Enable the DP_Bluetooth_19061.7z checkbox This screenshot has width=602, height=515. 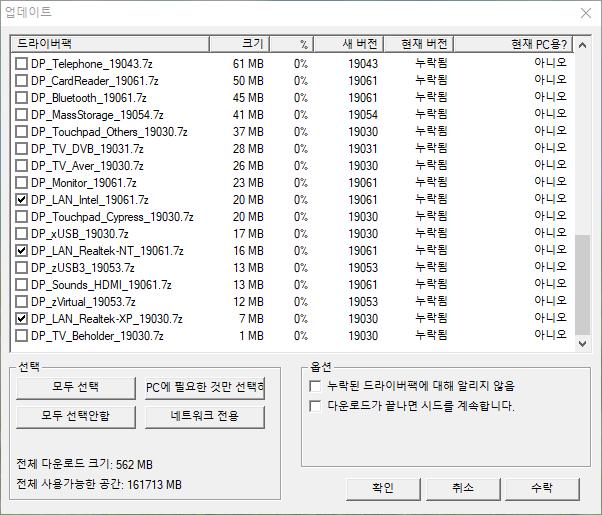[x=22, y=98]
